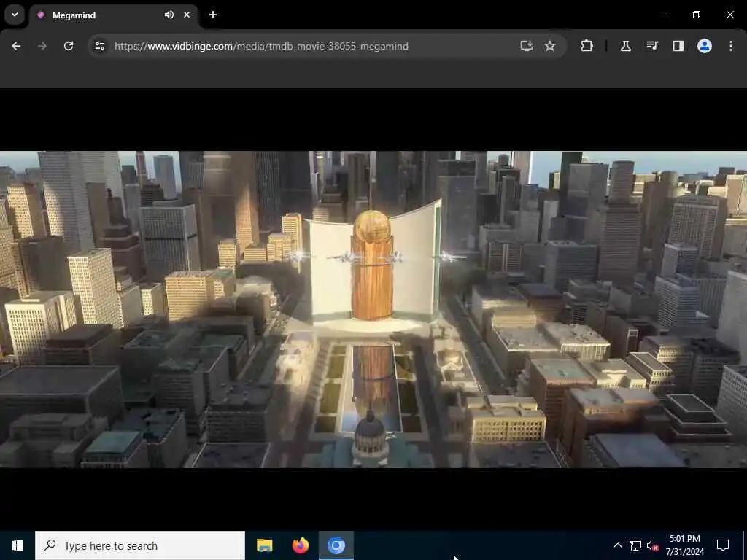Viewport: 747px width, 560px height.
Task: Open the clock showing 5:01 PM
Action: (684, 545)
